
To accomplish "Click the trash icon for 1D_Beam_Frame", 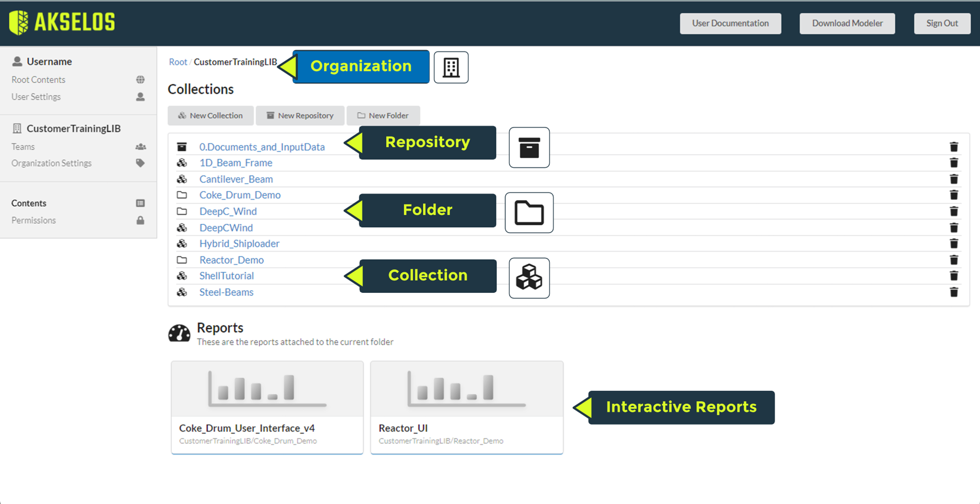I will pos(954,163).
